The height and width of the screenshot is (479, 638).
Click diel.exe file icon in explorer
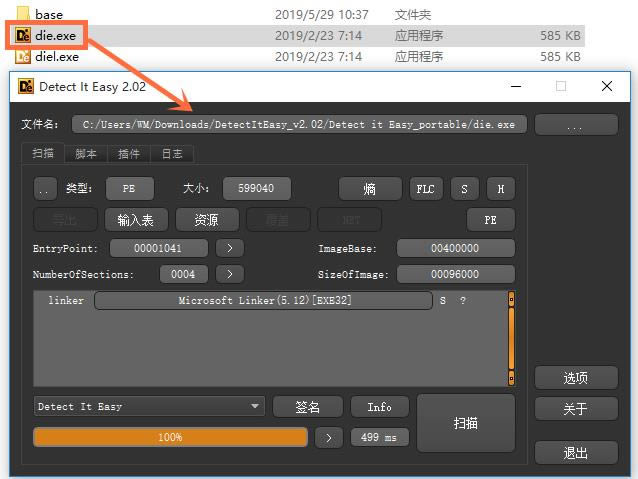23,57
